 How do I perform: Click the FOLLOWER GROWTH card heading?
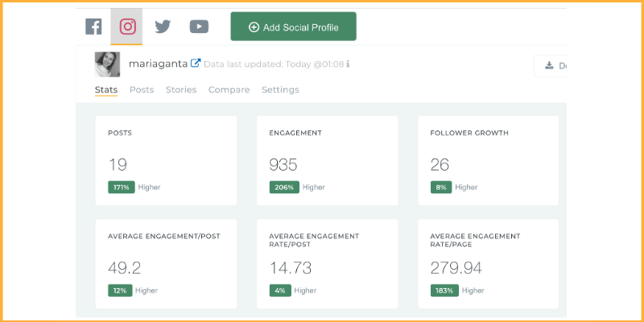coord(469,133)
